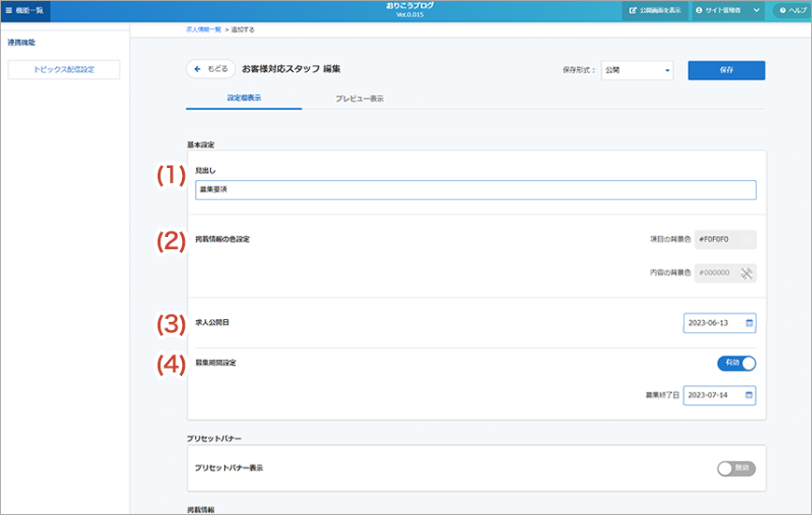Viewport: 812px width, 515px height.
Task: Disable the 募集期間設定 toggle
Action: [735, 364]
